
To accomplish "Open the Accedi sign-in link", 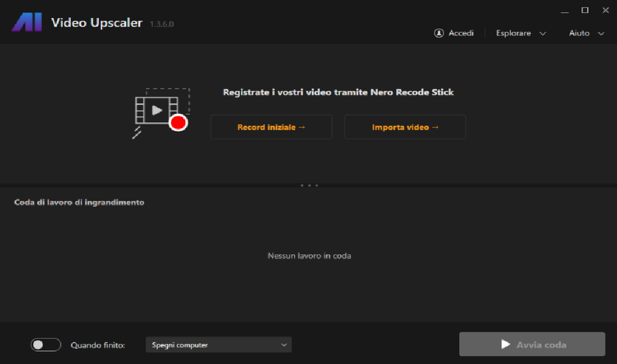I will (x=461, y=33).
